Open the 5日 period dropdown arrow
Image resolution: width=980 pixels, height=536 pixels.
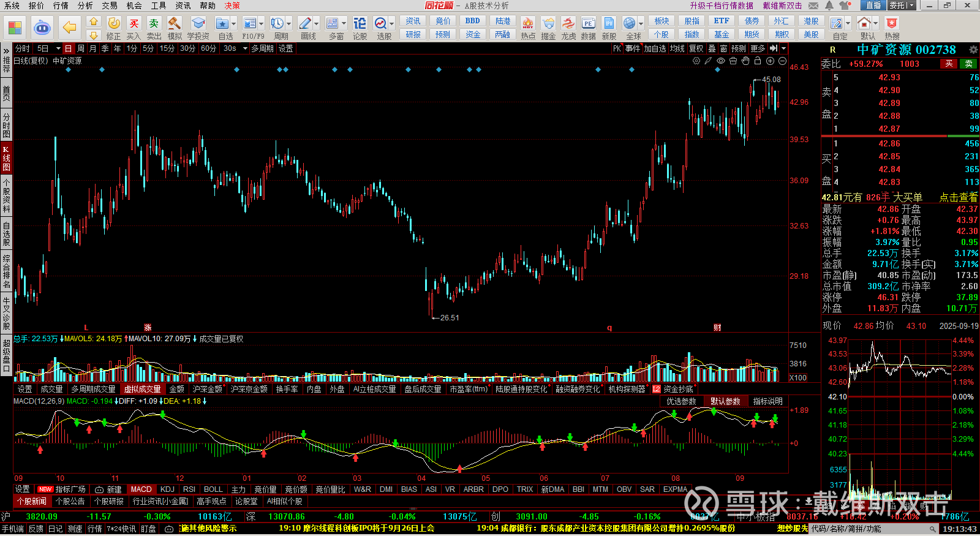pyautogui.click(x=58, y=48)
